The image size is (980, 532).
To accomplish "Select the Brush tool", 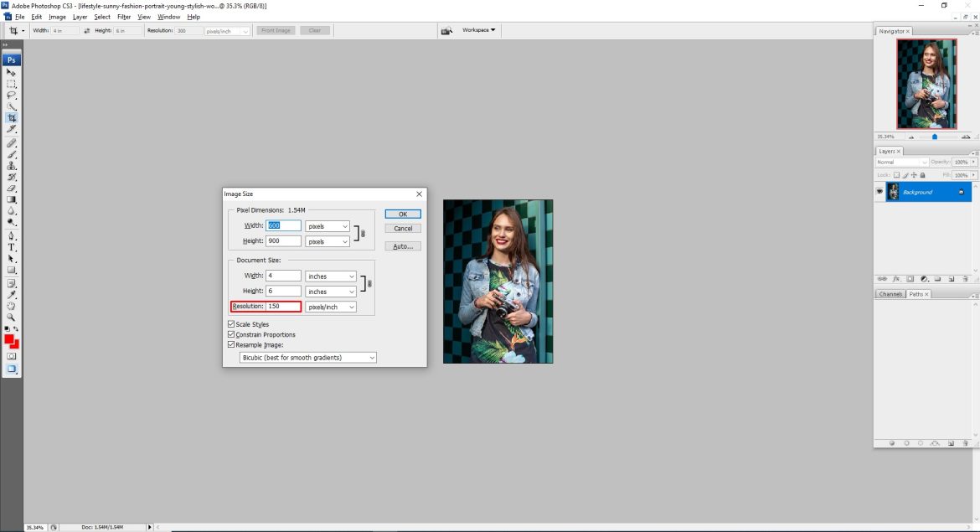I will coord(12,155).
